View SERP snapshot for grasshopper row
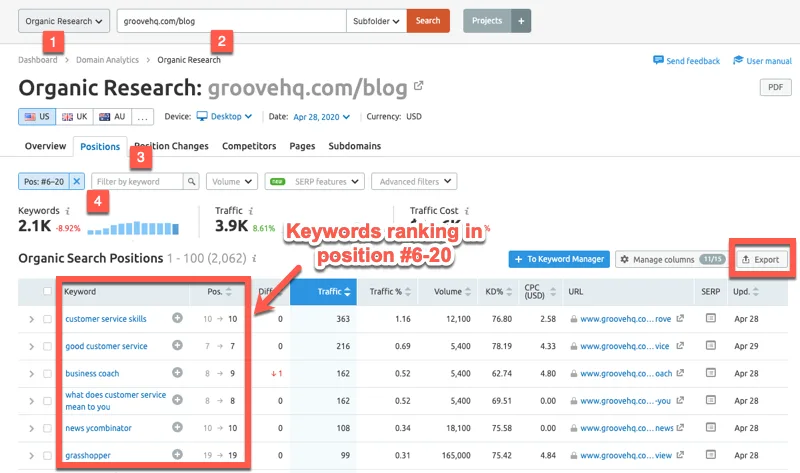The height and width of the screenshot is (473, 800). (x=711, y=454)
